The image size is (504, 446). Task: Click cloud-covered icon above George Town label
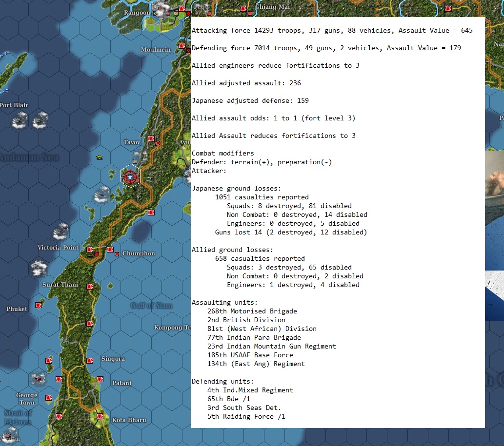tap(38, 379)
